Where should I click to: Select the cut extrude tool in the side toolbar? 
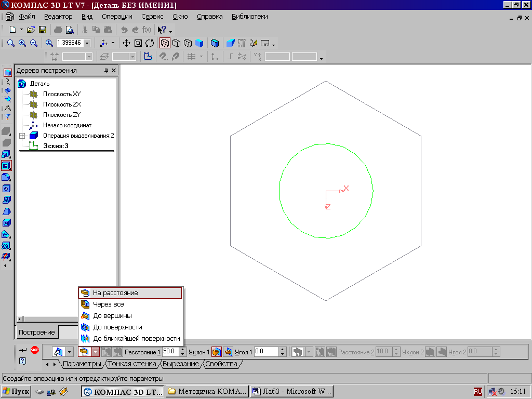(6, 166)
